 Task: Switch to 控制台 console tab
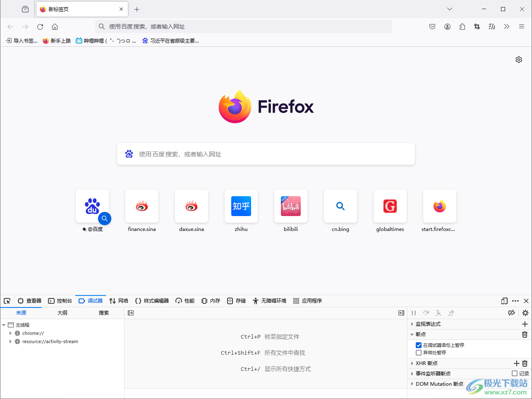pos(60,301)
